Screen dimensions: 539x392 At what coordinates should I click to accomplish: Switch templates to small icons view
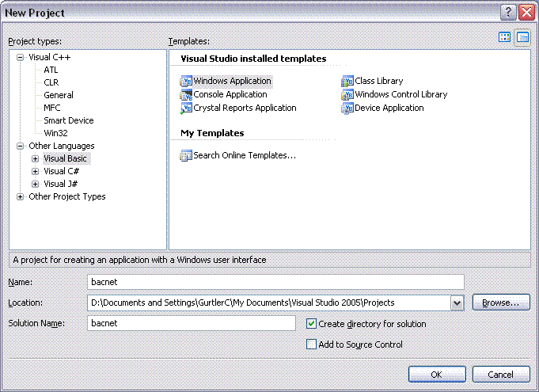[523, 37]
